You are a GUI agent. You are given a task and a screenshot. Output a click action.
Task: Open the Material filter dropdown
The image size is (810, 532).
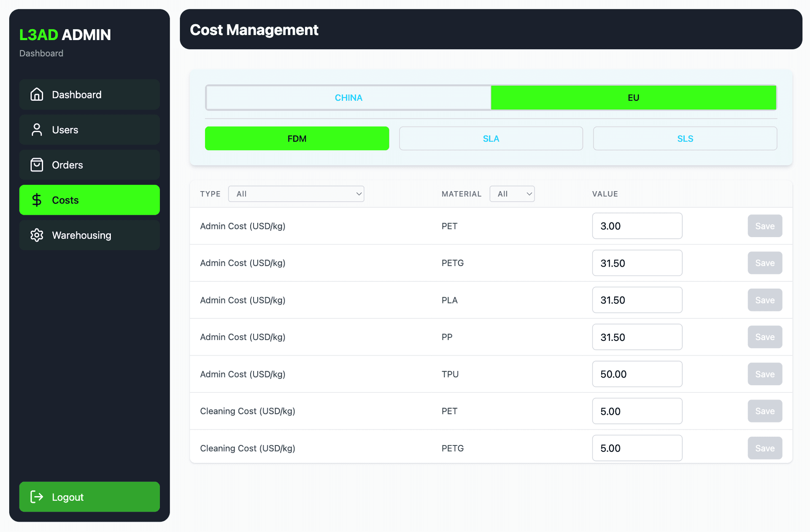[512, 194]
